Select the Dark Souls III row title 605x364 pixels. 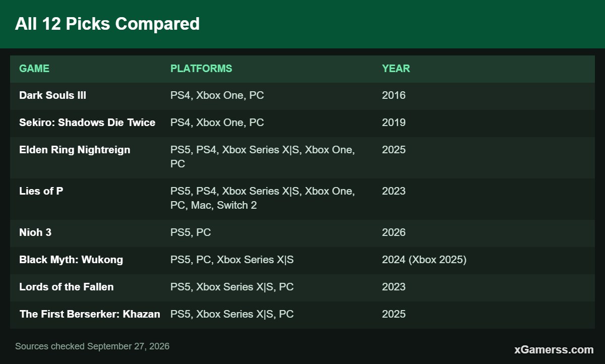click(x=52, y=95)
